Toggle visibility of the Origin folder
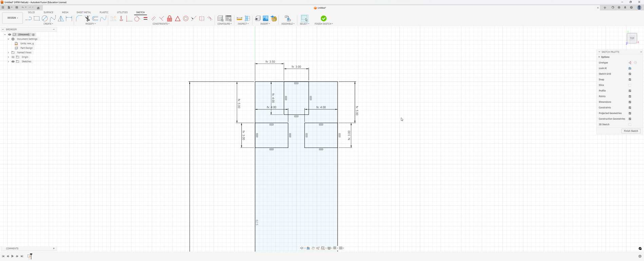Image resolution: width=644 pixels, height=261 pixels. pyautogui.click(x=13, y=57)
